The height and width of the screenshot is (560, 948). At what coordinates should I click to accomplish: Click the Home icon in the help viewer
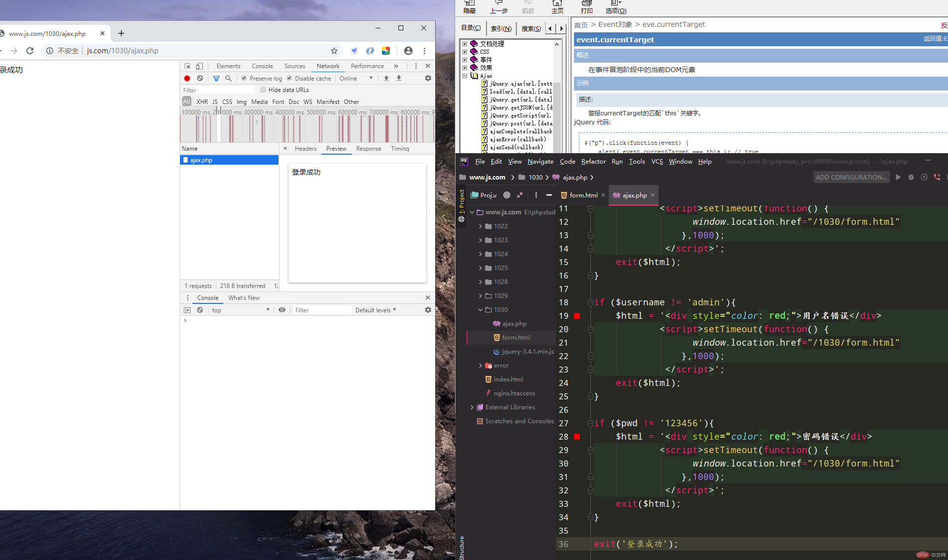click(x=558, y=7)
